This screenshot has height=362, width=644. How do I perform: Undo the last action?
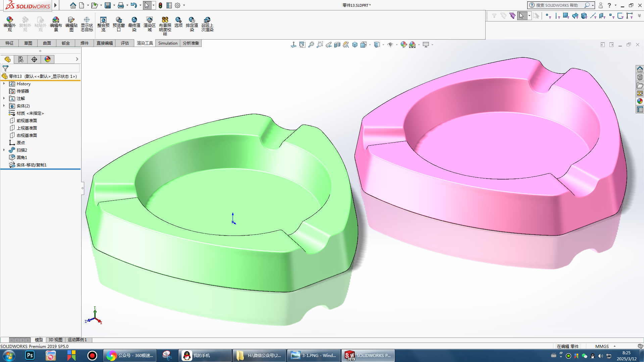pyautogui.click(x=134, y=5)
